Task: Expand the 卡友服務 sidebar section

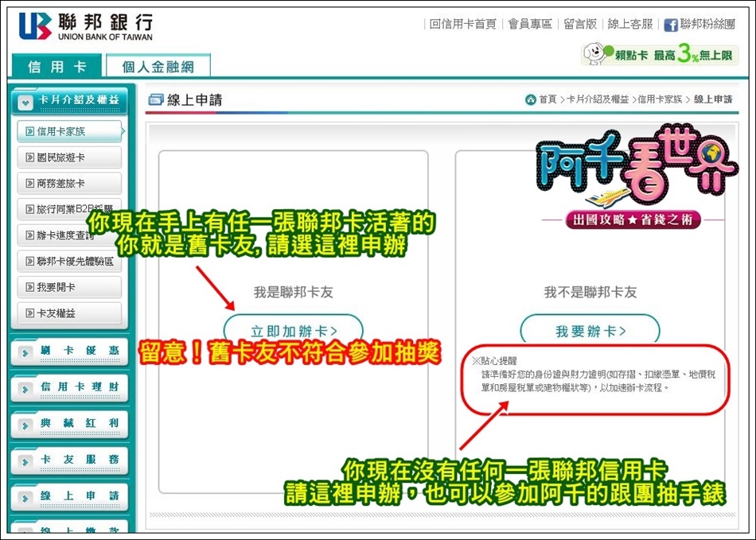Action: [69, 460]
